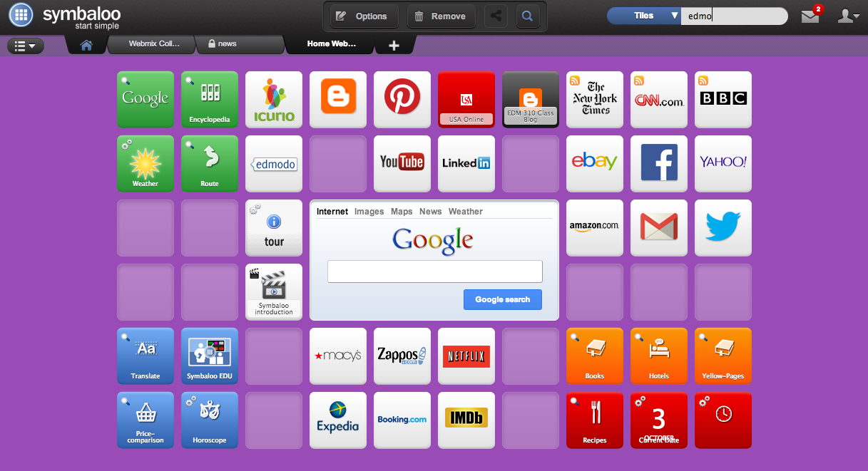
Task: Open the edmodo tile
Action: pos(274,164)
